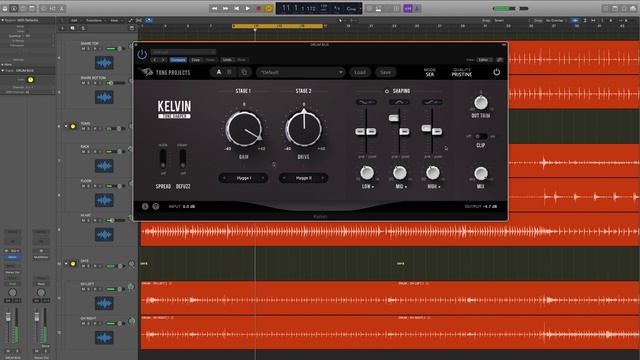The width and height of the screenshot is (640, 360).
Task: Open the Default preset dropdown in Kelvin
Action: (x=300, y=72)
